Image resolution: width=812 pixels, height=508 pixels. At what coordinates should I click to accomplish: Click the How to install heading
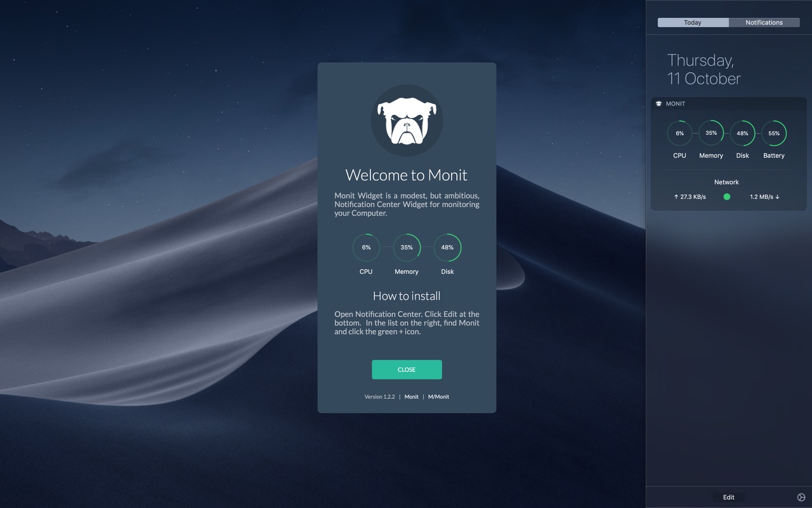click(407, 296)
